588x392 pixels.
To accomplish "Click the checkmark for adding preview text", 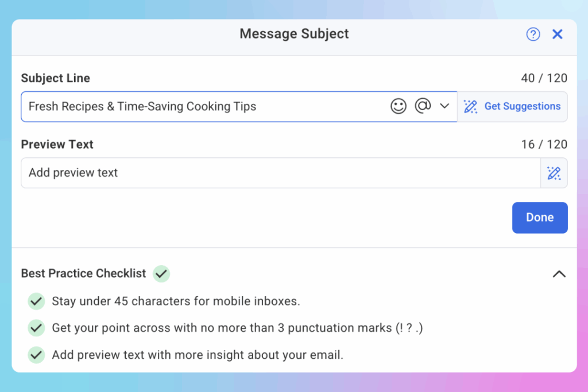I will [36, 355].
